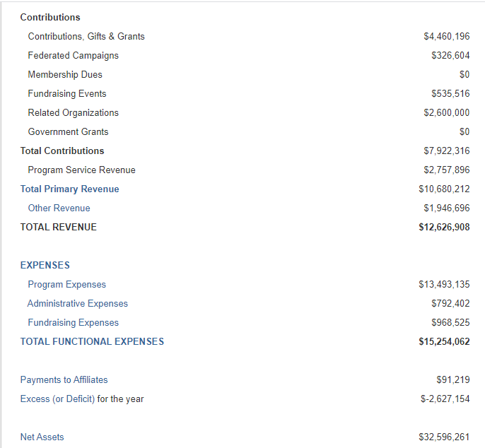Screen dimensions: 485x448
Task: Click the Contributions, Gifts & Grants label
Action: [86, 37]
